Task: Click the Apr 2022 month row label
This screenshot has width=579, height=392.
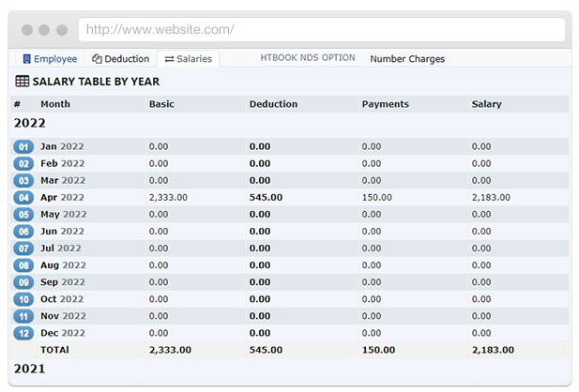Action: tap(62, 198)
